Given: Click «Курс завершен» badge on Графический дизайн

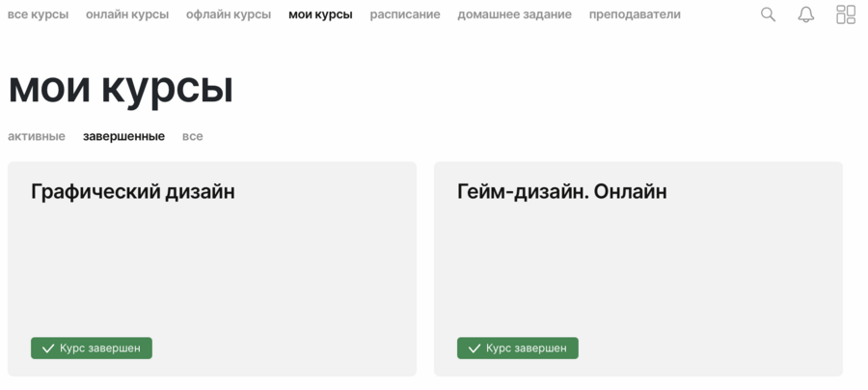Looking at the screenshot, I should click(92, 348).
